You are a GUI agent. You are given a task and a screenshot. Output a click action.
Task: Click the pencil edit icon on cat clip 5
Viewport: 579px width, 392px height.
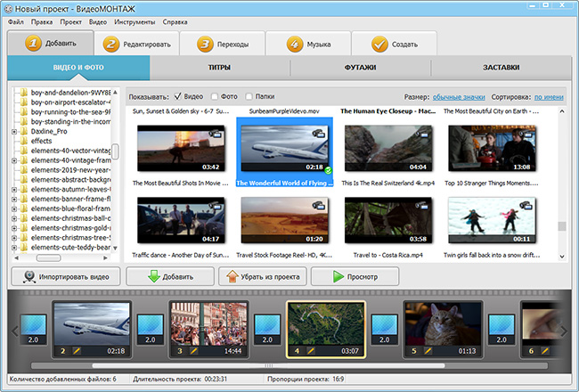pos(428,351)
